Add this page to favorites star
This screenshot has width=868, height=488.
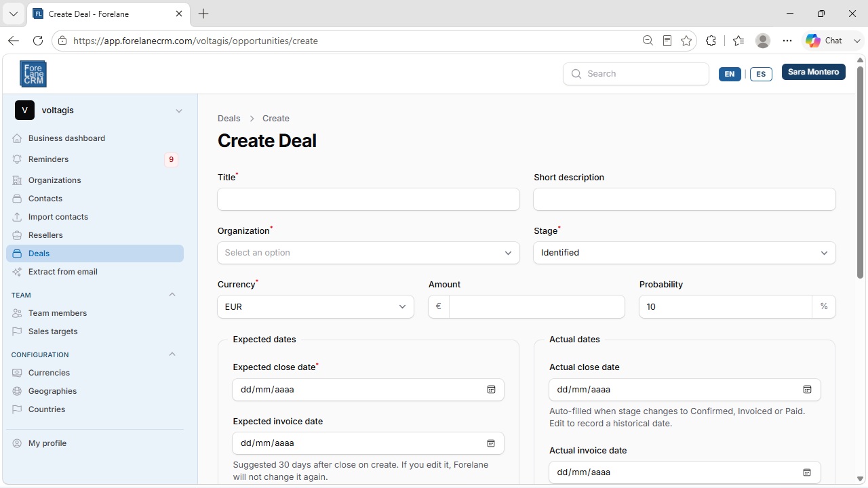point(686,41)
